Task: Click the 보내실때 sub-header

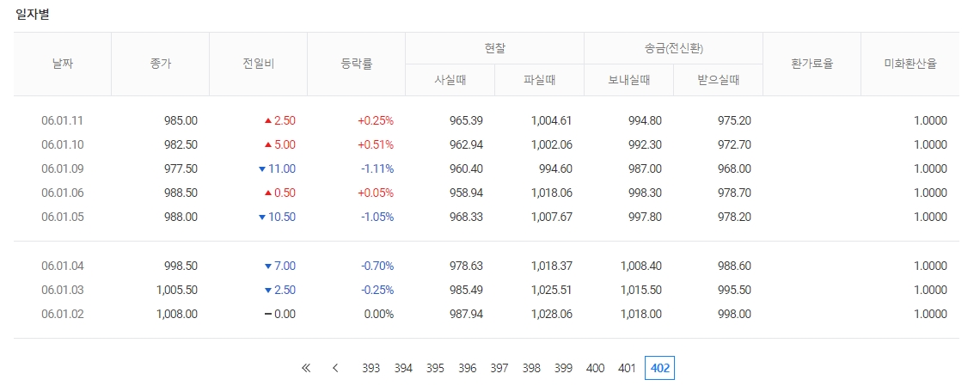Action: click(x=628, y=80)
